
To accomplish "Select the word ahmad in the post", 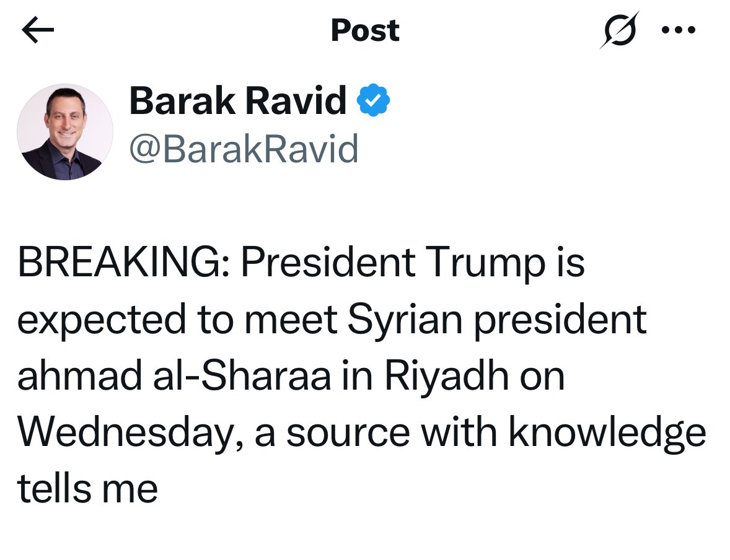I will click(x=76, y=377).
